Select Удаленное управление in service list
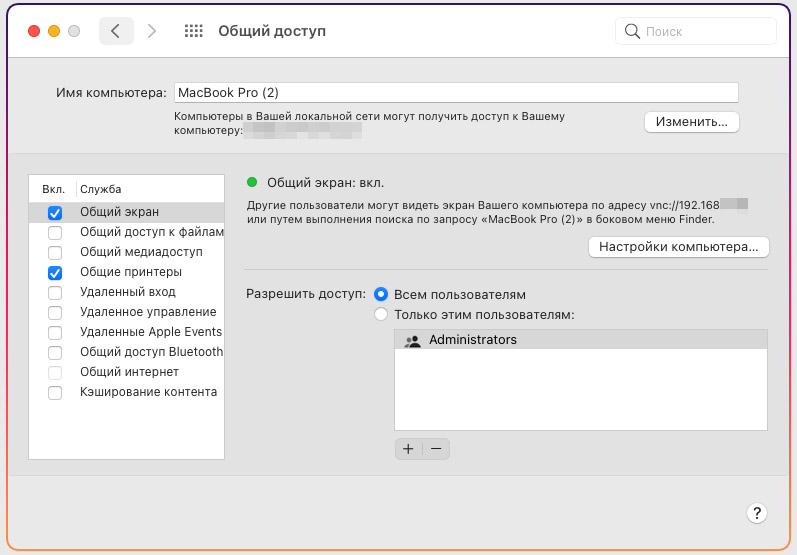 (x=148, y=312)
